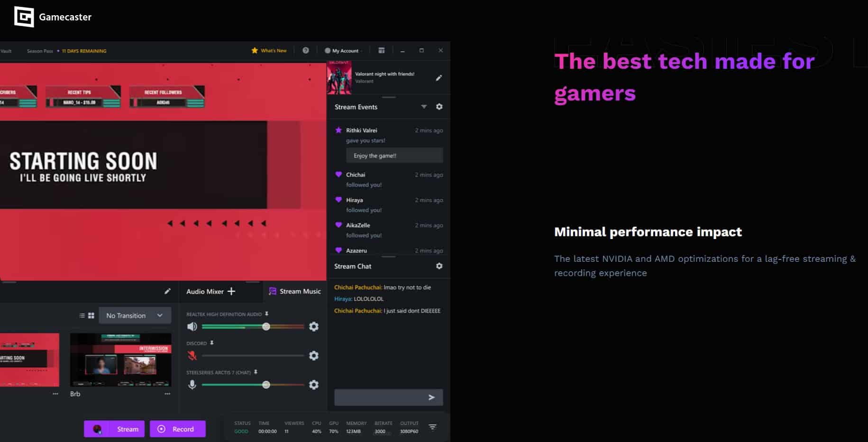Click the heart icon beside Hiraya
Viewport: 868px width, 442px height.
(x=338, y=200)
